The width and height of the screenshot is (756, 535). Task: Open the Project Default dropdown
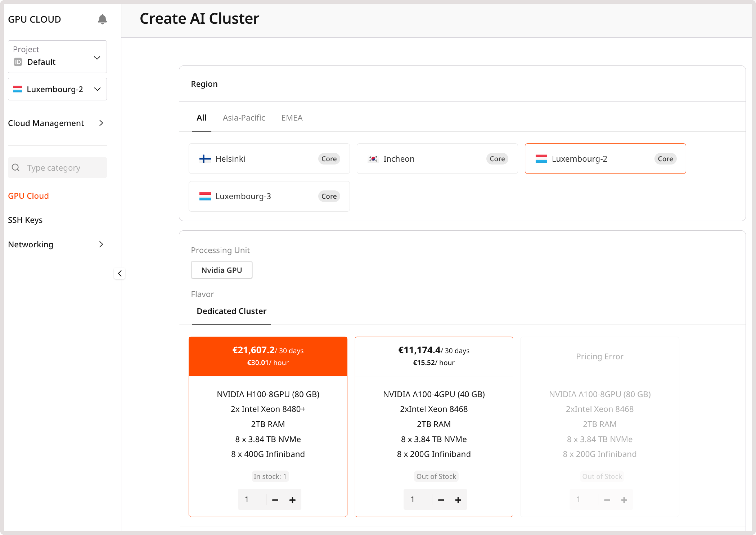[x=57, y=57]
